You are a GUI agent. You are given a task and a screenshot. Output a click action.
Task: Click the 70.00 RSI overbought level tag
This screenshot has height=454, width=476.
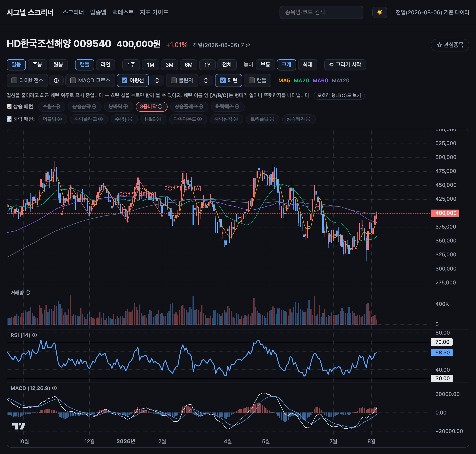pos(442,342)
